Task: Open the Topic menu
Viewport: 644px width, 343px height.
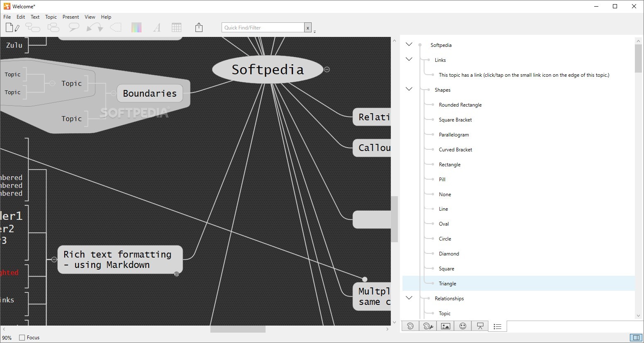Action: 51,17
